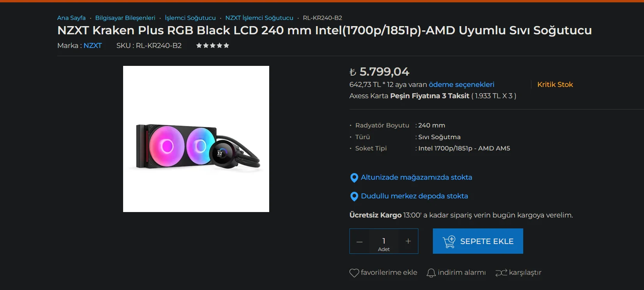Open Bilgisayar Bileşenleri breadcrumb

pos(125,18)
